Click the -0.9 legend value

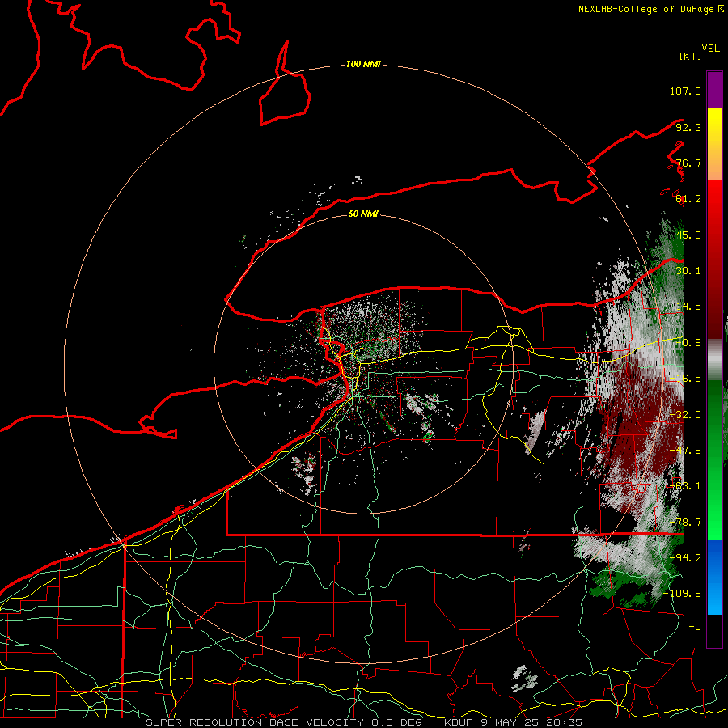point(688,343)
